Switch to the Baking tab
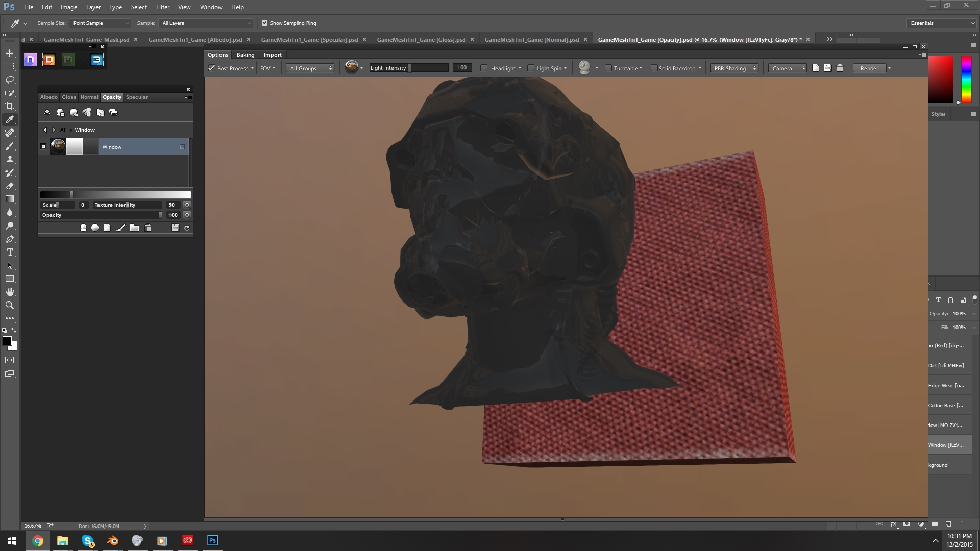 (x=245, y=55)
